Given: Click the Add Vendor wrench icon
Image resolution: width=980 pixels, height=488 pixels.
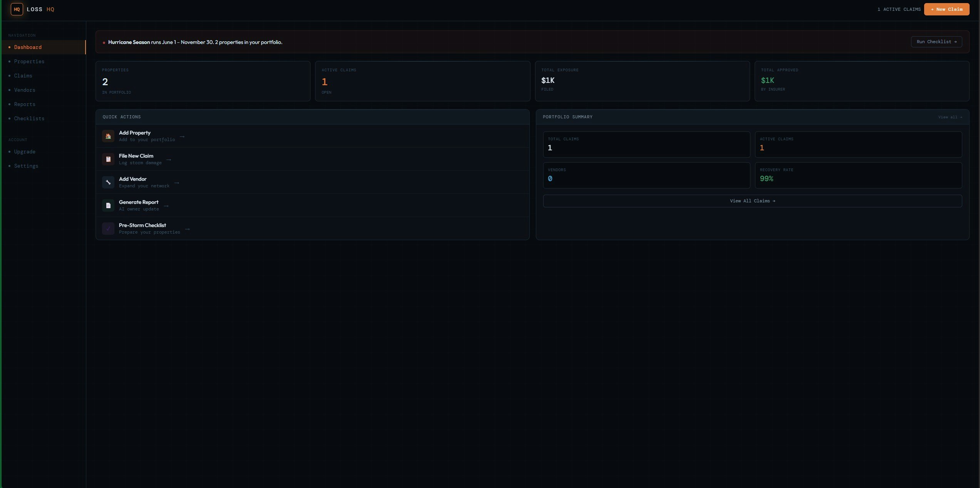Looking at the screenshot, I should point(108,182).
